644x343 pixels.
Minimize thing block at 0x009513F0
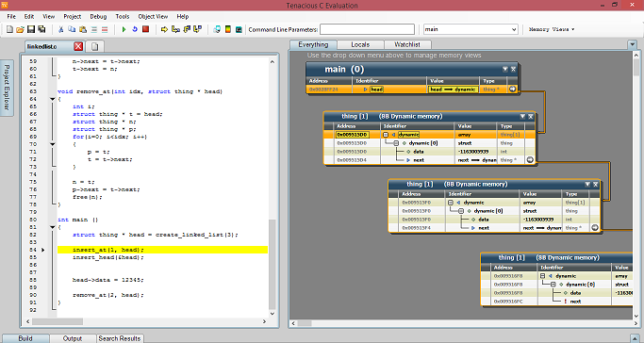click(587, 184)
